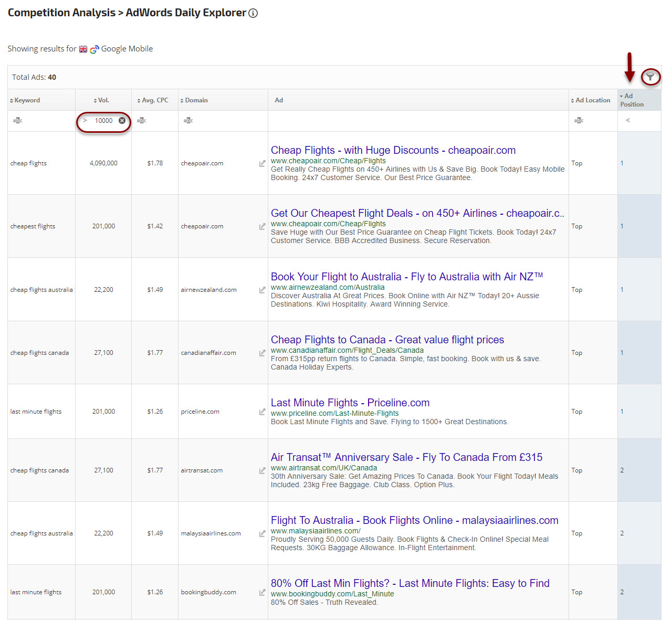Click the filter funnel icon

(x=650, y=77)
